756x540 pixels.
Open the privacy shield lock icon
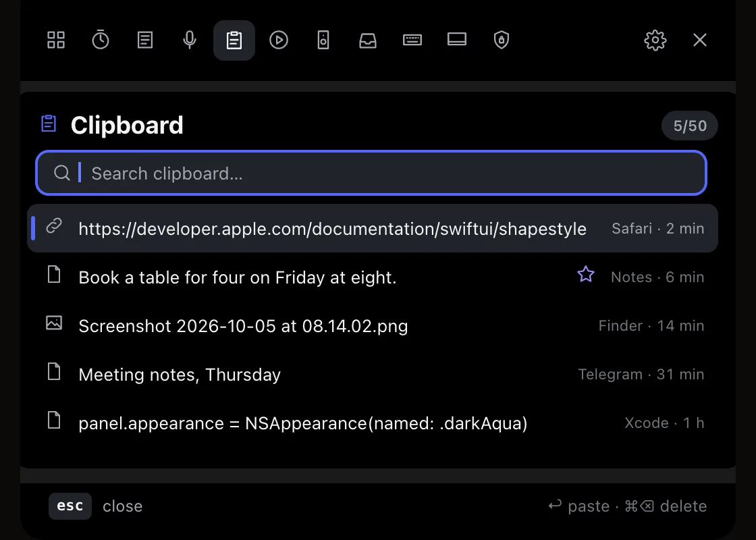pos(502,40)
